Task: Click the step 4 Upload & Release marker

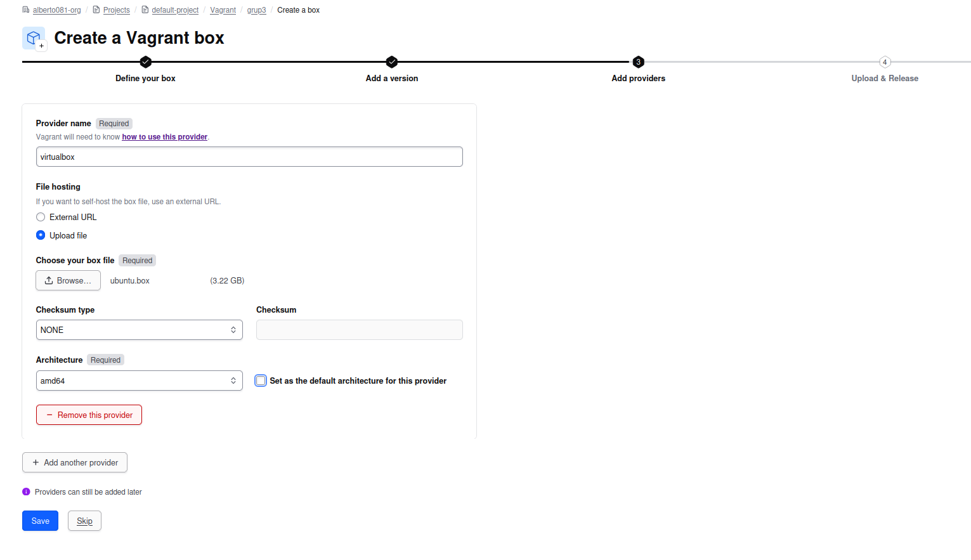Action: coord(885,62)
